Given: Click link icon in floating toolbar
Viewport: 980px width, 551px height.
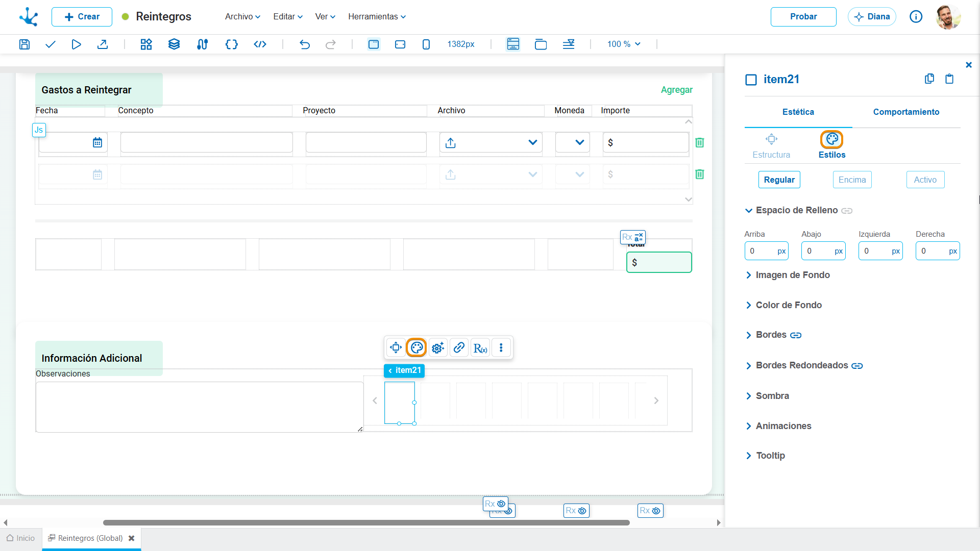Looking at the screenshot, I should tap(459, 347).
